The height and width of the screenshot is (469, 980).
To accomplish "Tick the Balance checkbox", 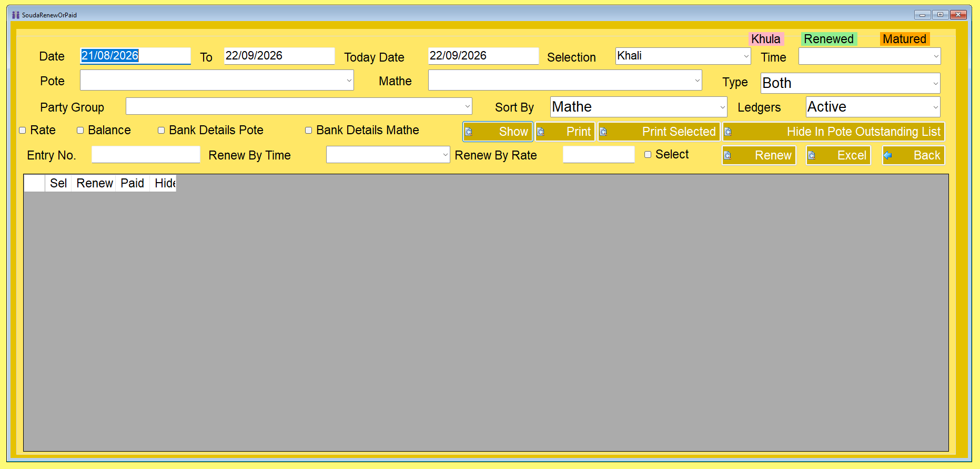I will tap(80, 131).
